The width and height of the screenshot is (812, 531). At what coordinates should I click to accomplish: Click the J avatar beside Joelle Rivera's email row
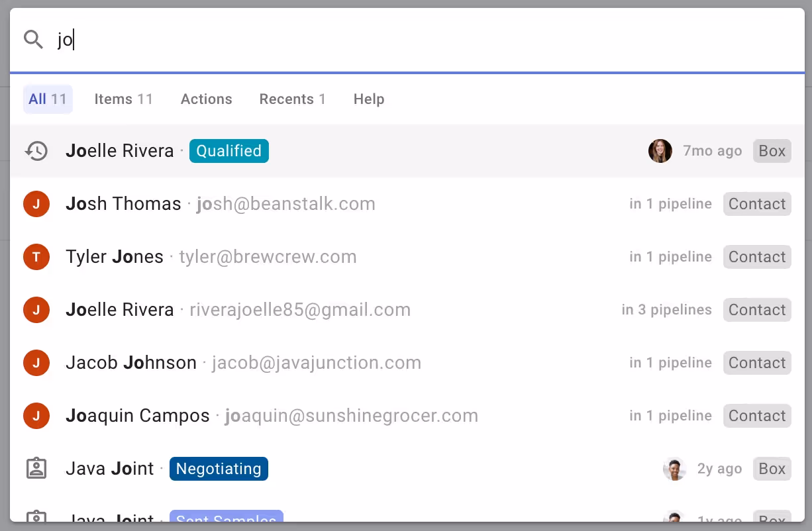[36, 309]
